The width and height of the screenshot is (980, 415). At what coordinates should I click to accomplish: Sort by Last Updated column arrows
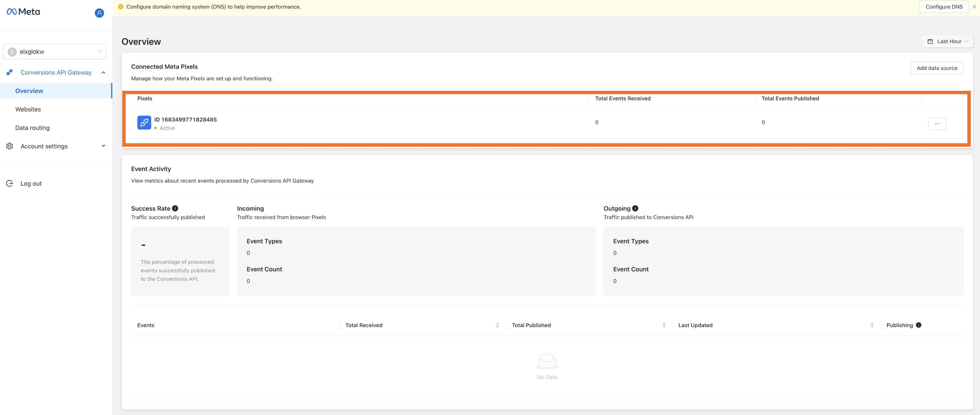872,325
